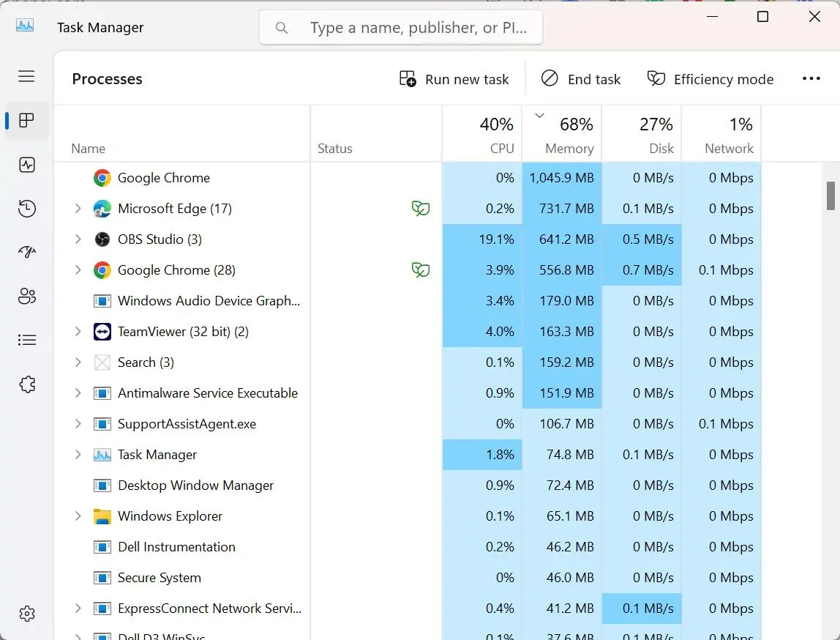The height and width of the screenshot is (640, 840).
Task: Open the App history sidebar icon
Action: pos(27,208)
